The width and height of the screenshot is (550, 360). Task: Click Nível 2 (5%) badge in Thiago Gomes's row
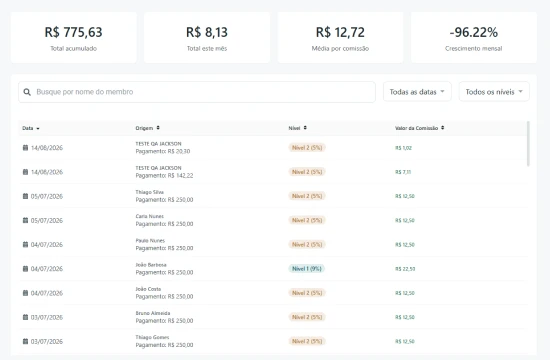[x=307, y=341]
